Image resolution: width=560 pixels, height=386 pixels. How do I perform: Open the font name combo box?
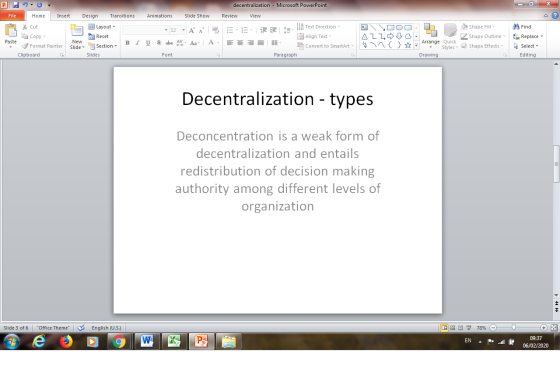pos(145,30)
